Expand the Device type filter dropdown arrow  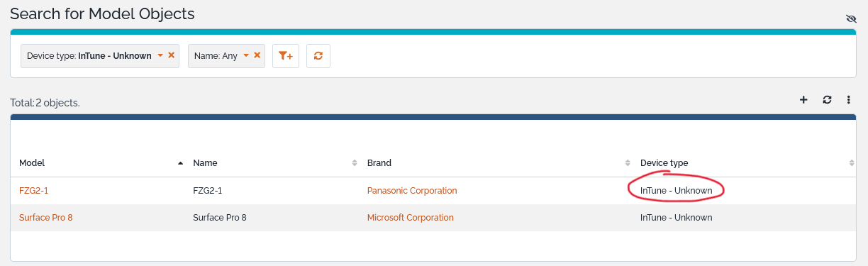tap(160, 55)
